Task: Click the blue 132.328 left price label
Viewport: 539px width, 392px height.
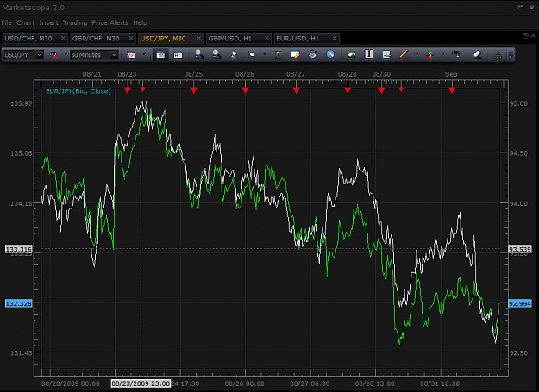Action: pos(19,303)
